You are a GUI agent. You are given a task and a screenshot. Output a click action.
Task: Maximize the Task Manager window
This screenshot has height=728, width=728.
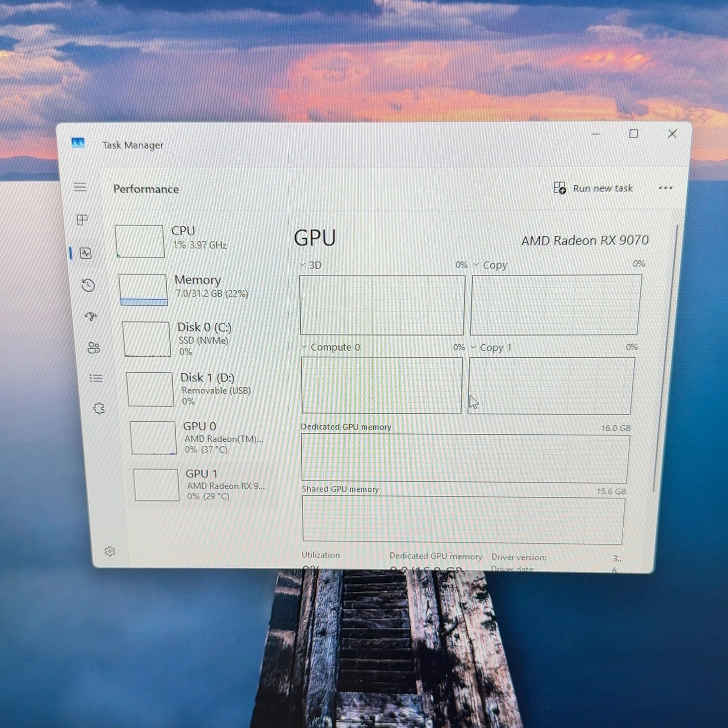633,134
